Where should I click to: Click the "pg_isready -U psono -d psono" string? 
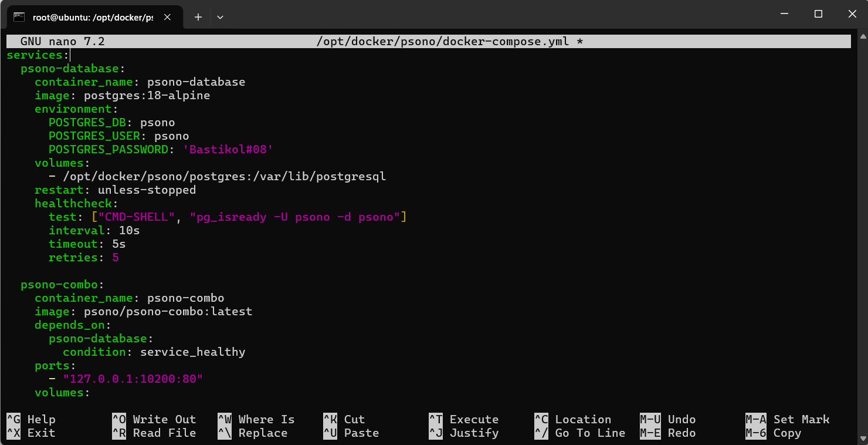point(294,217)
